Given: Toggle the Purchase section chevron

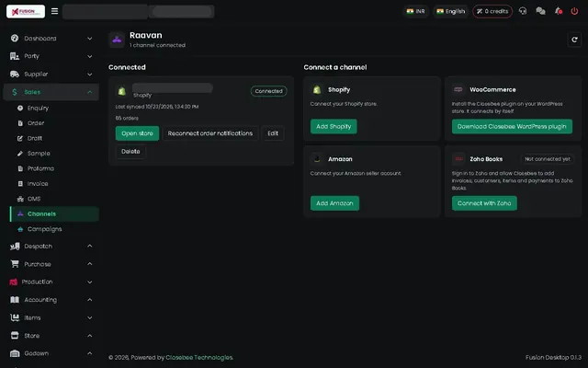Looking at the screenshot, I should tap(90, 264).
